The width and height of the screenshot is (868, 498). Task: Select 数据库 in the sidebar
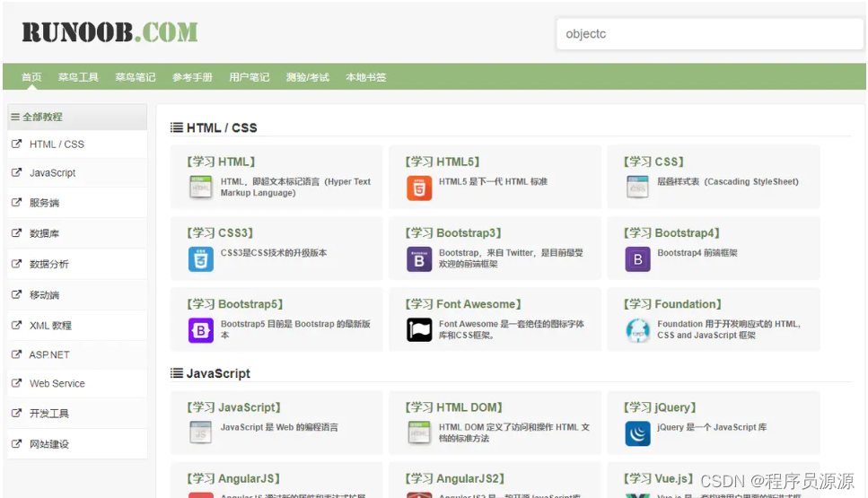click(44, 233)
